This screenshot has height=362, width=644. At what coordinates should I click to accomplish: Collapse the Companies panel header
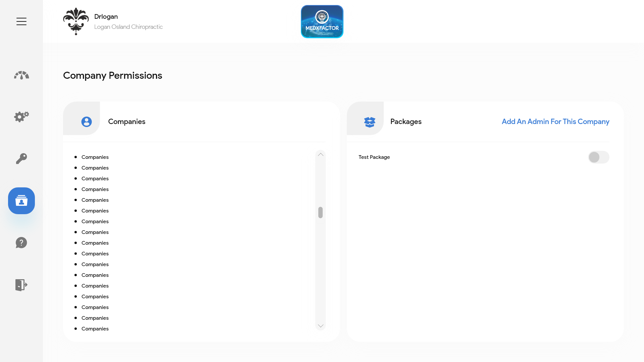[126, 122]
